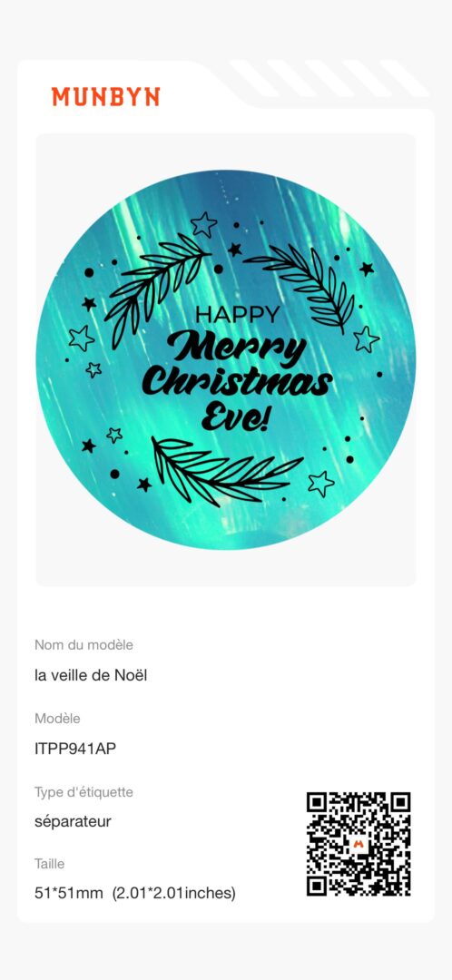Click the MUNBYN logo at the top
This screenshot has height=980, width=452.
point(105,96)
